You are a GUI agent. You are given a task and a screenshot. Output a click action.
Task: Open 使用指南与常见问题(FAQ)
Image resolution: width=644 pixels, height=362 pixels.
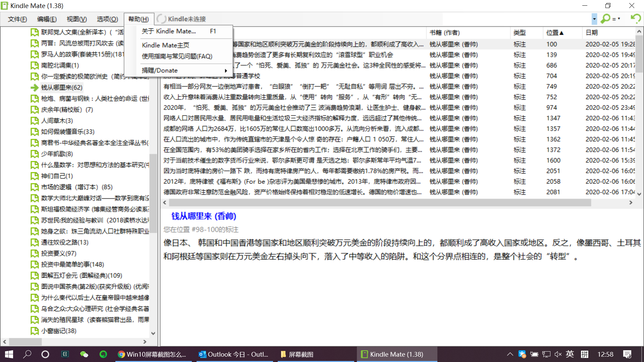[x=177, y=56]
